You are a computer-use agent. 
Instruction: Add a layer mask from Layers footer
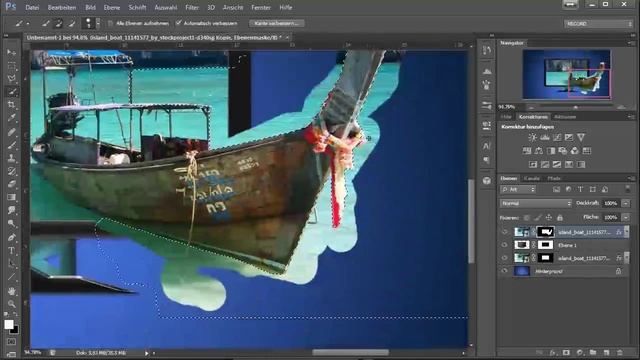click(x=566, y=352)
